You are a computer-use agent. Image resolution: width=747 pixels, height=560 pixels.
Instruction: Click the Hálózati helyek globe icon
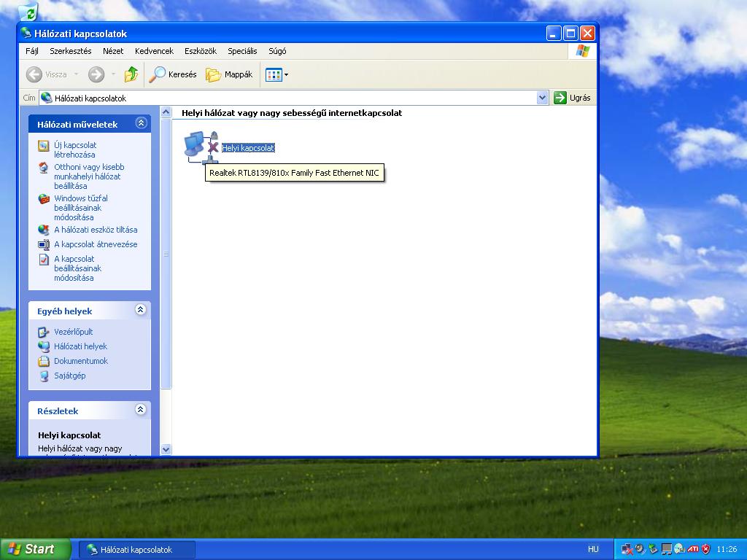43,346
